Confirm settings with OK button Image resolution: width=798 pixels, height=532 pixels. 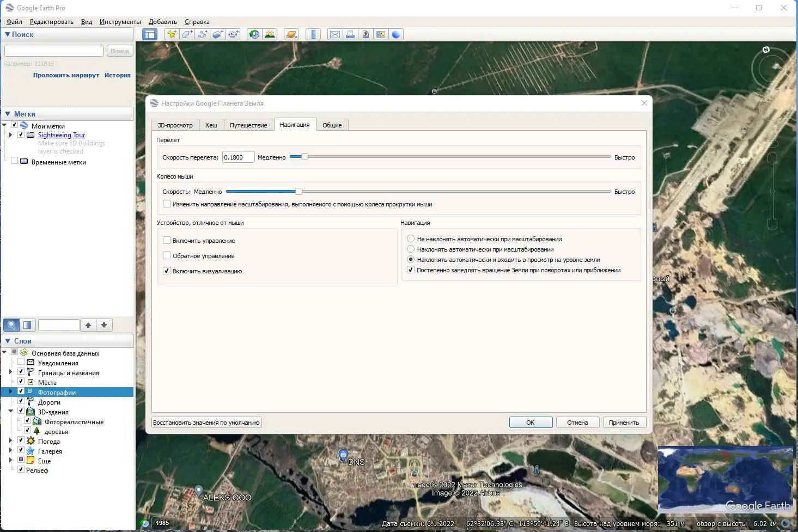point(531,423)
